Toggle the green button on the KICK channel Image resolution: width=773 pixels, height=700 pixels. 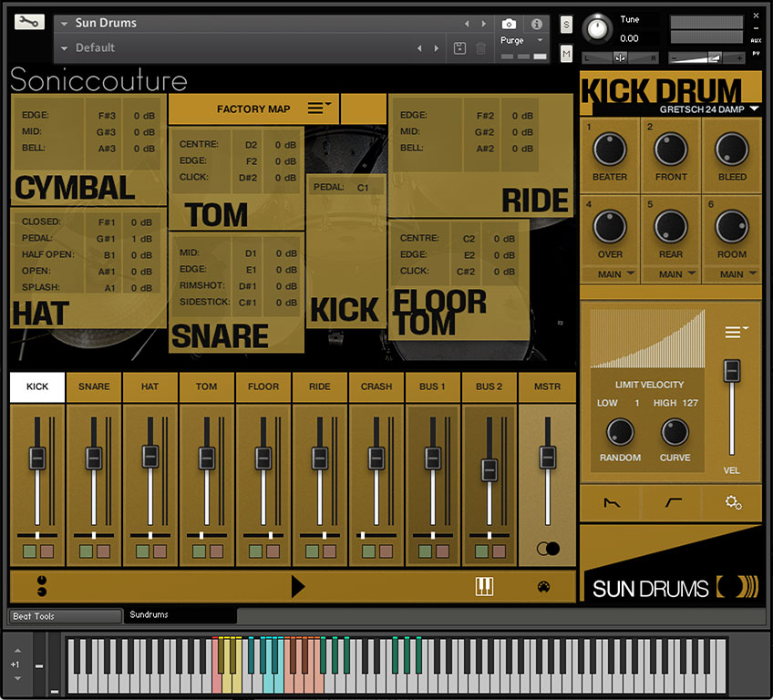coord(29,551)
